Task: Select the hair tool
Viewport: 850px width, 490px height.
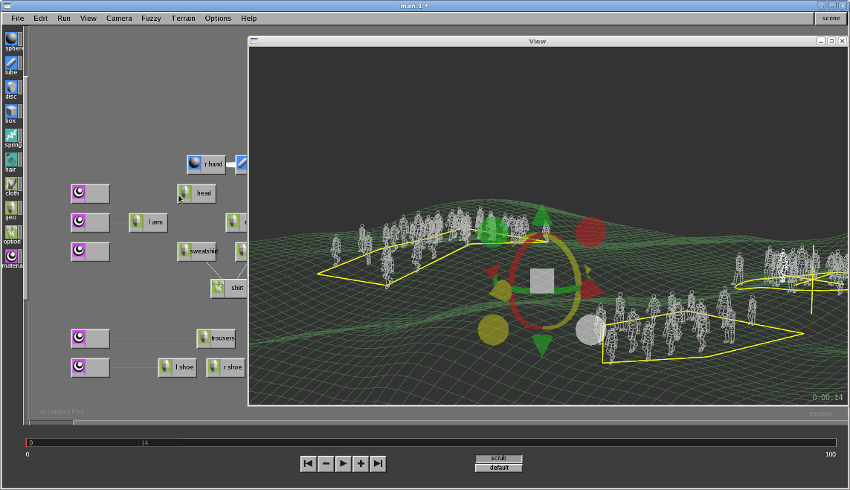Action: click(x=12, y=160)
